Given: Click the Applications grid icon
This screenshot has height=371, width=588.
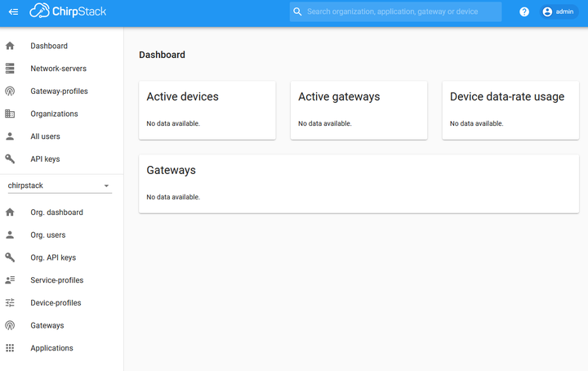Looking at the screenshot, I should pyautogui.click(x=10, y=348).
